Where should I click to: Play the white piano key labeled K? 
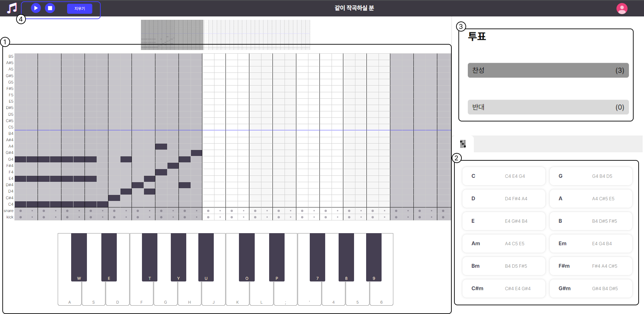click(x=238, y=294)
